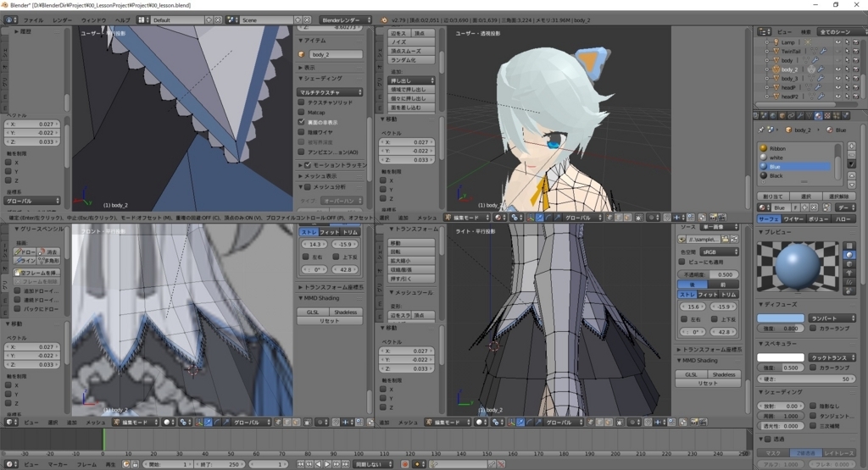This screenshot has height=470, width=868.
Task: Enable the アンビエント (AO) checkbox
Action: click(301, 152)
